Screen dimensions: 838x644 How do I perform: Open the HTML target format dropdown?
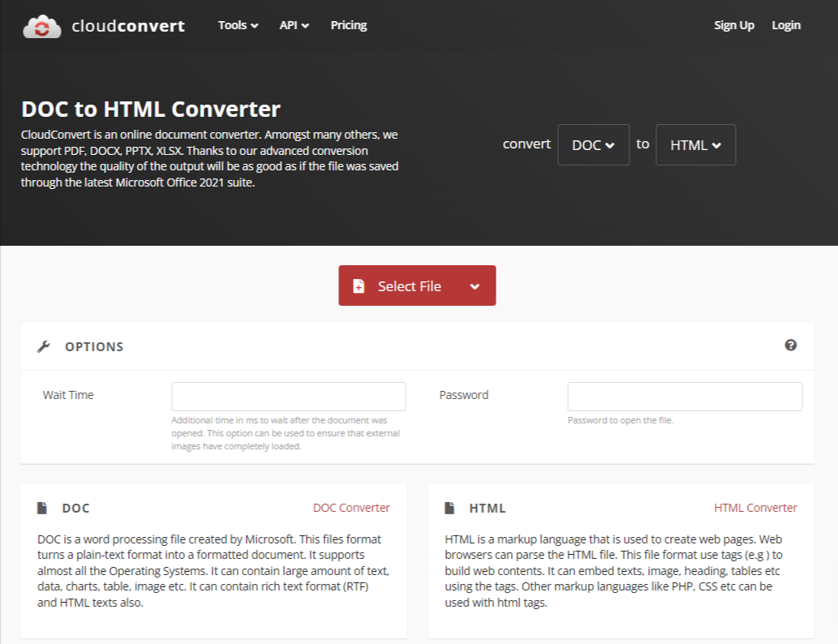pos(695,145)
